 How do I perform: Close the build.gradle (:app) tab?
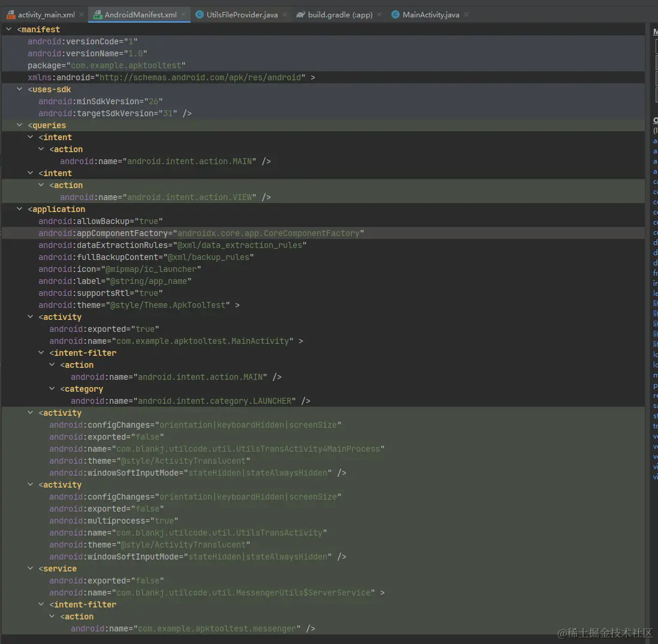click(379, 15)
